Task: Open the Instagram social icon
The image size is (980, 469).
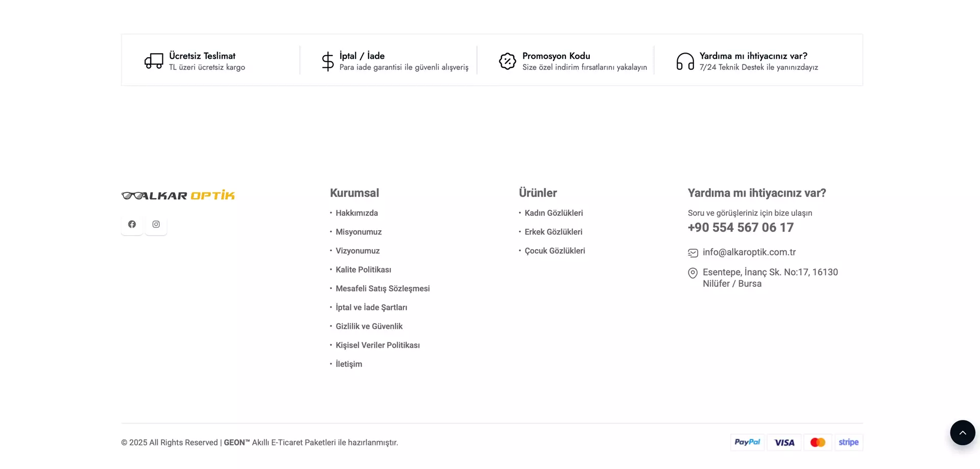Action: [156, 224]
